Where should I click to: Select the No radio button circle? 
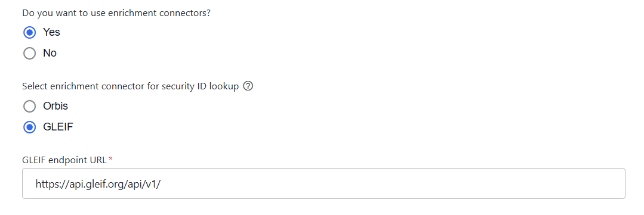click(30, 53)
